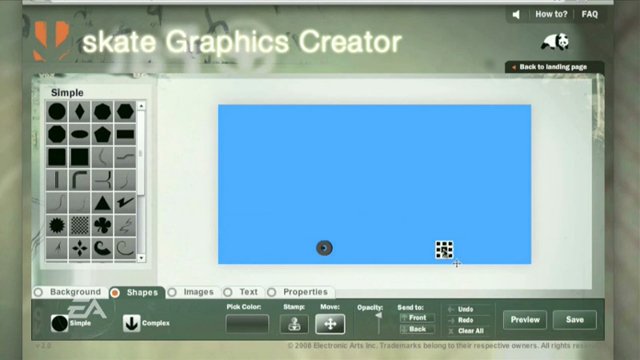Viewport: 640px width, 360px height.
Task: Open the FAQ page
Action: click(589, 14)
